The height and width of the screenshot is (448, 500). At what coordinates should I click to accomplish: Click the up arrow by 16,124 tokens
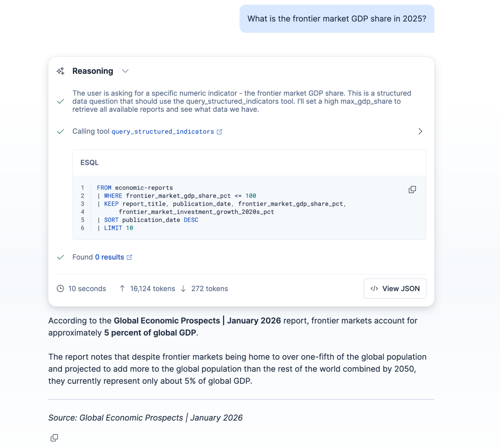click(x=122, y=288)
